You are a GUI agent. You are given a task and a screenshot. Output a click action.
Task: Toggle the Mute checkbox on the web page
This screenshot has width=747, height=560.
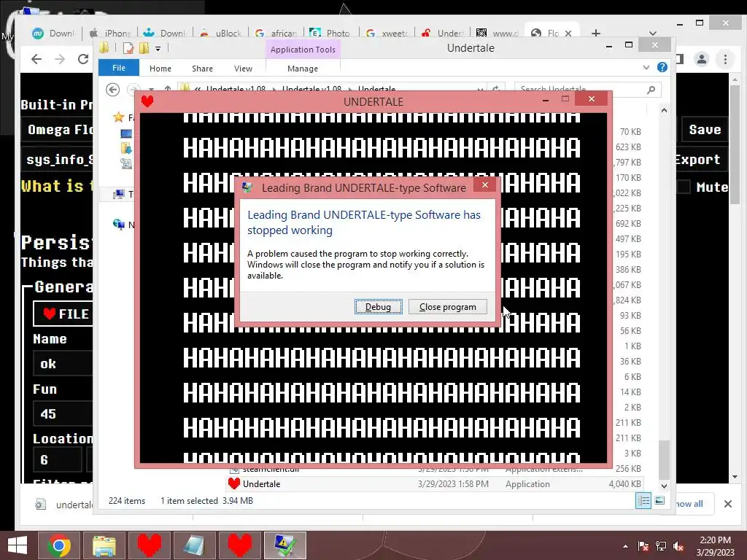684,187
